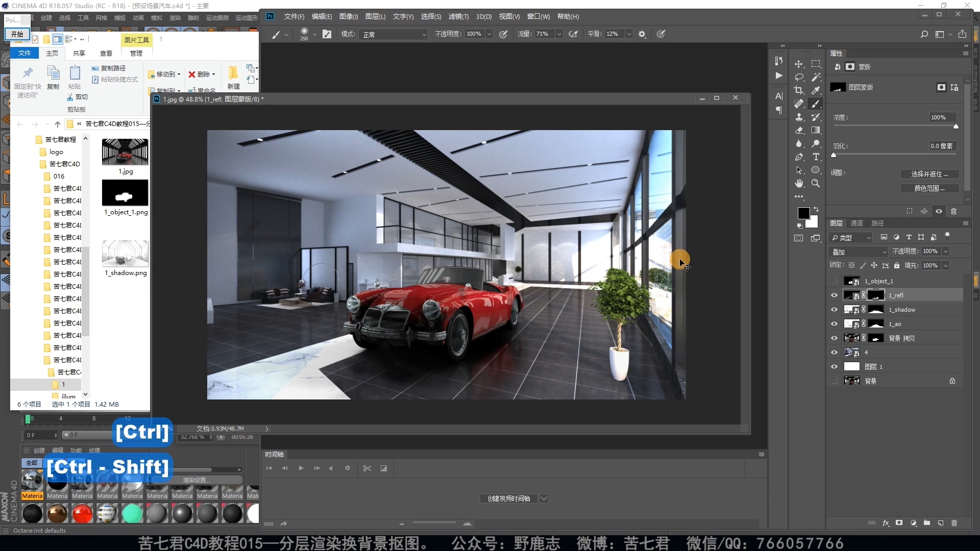Select the Eraser tool

tap(799, 130)
